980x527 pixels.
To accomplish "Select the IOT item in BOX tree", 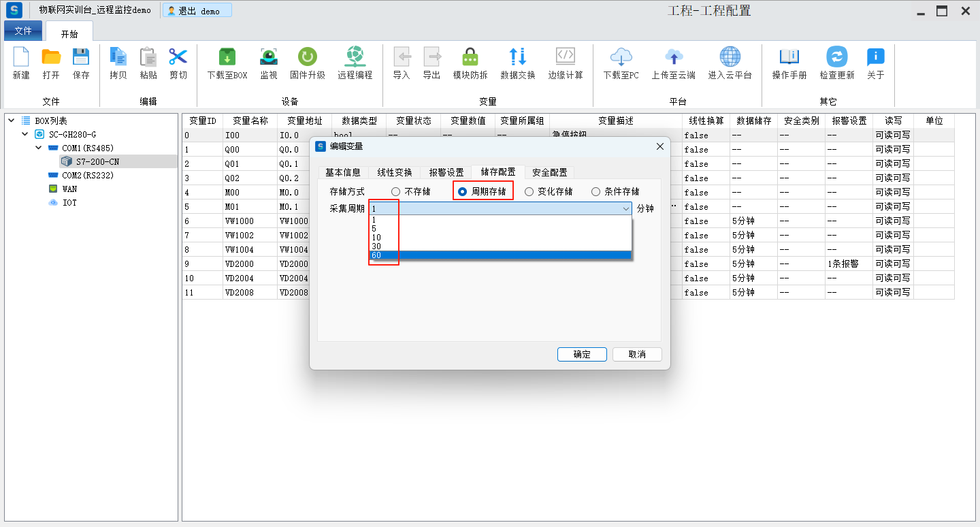I will click(69, 202).
